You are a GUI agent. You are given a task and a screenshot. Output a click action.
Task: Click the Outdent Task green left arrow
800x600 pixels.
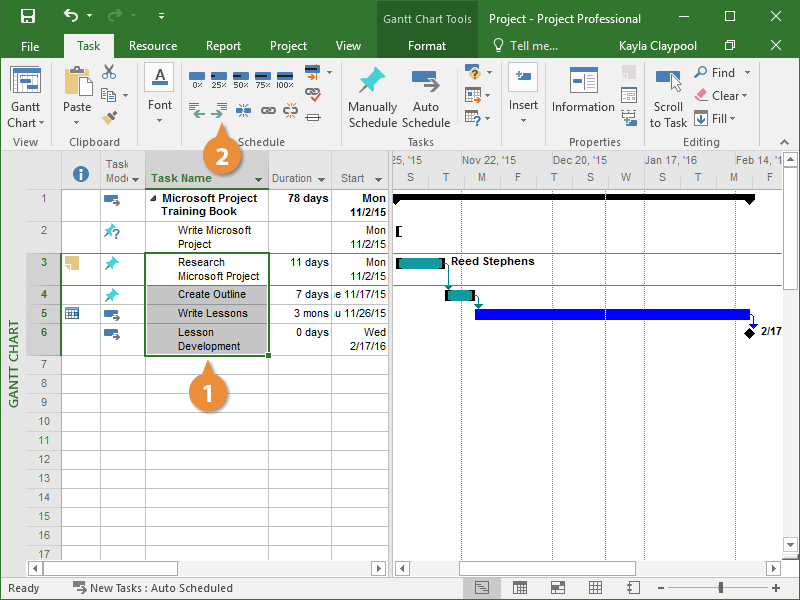point(198,110)
